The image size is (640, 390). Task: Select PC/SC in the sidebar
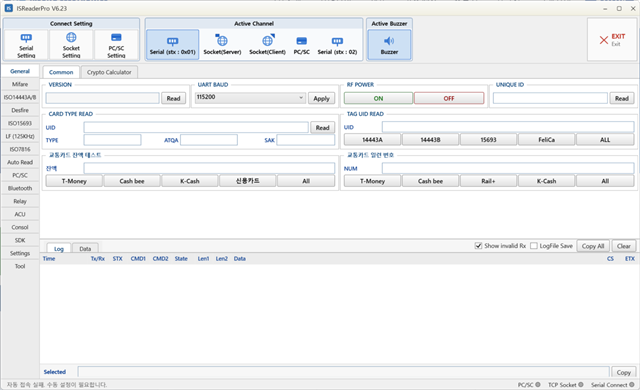tap(20, 175)
